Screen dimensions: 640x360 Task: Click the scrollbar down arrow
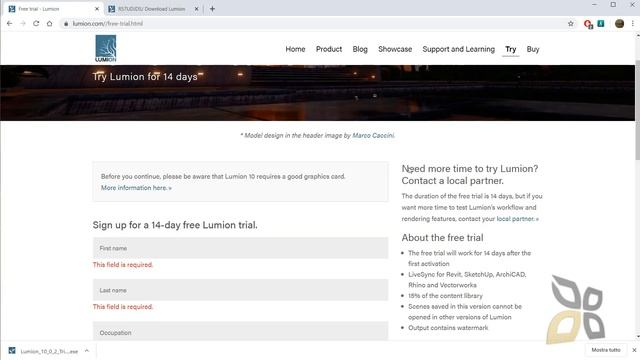637,337
